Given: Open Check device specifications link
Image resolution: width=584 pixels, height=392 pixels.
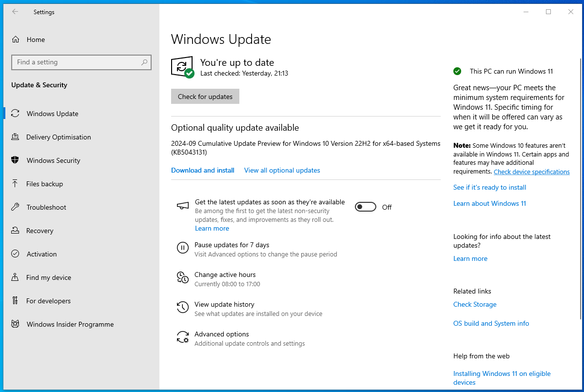Looking at the screenshot, I should (x=531, y=172).
